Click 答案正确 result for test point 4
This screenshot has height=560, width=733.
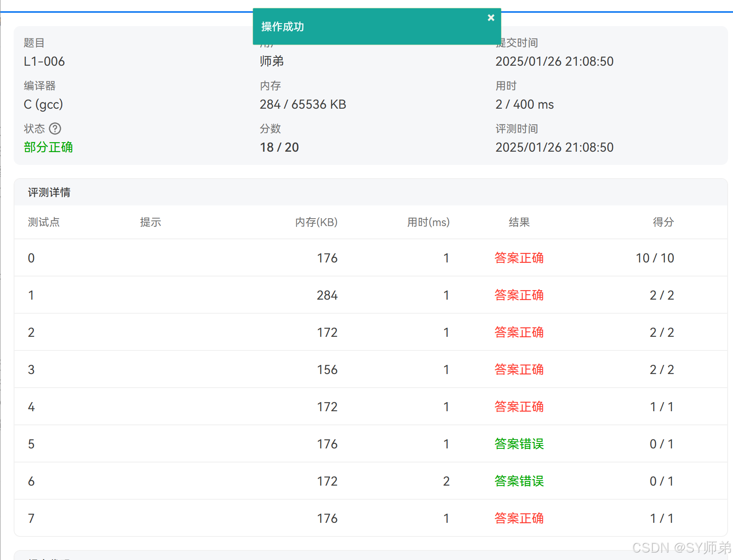coord(519,407)
